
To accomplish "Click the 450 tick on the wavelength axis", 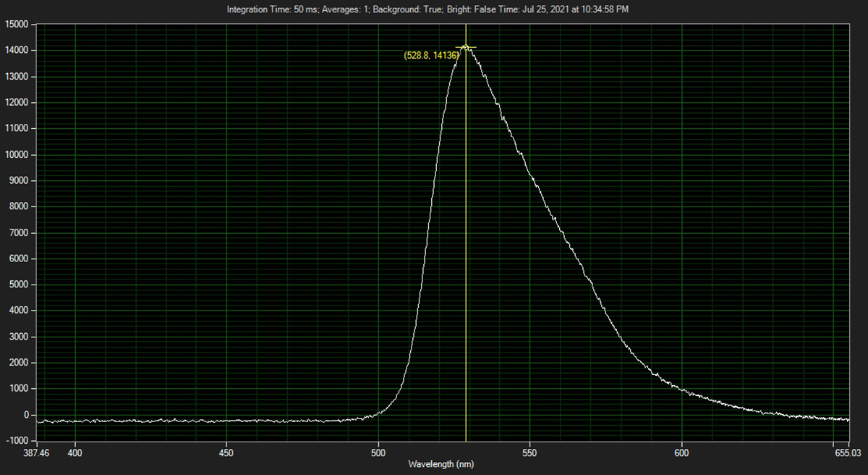I will tap(226, 453).
